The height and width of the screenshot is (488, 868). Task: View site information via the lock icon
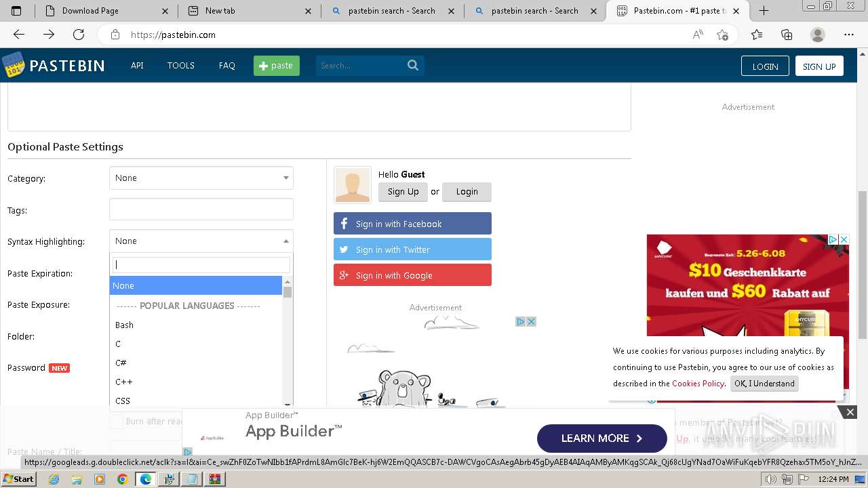click(x=115, y=35)
